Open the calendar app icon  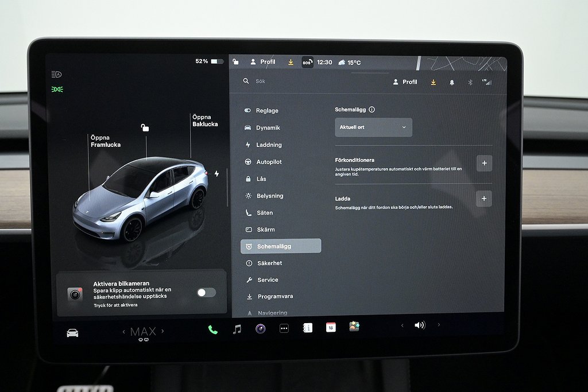[331, 327]
